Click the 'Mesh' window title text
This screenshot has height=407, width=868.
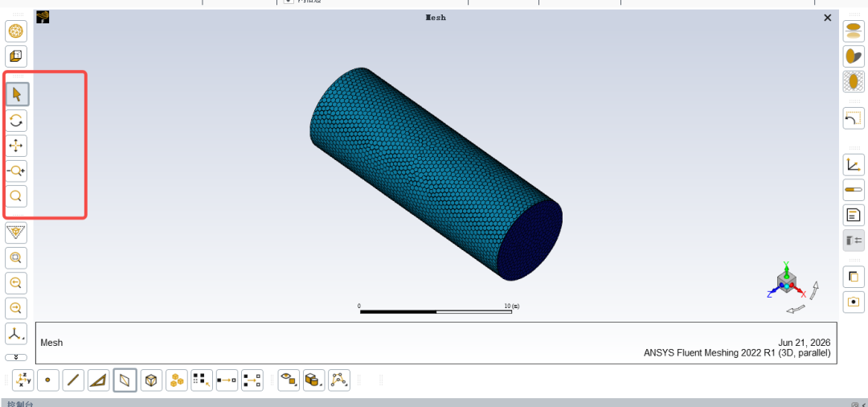[x=436, y=17]
